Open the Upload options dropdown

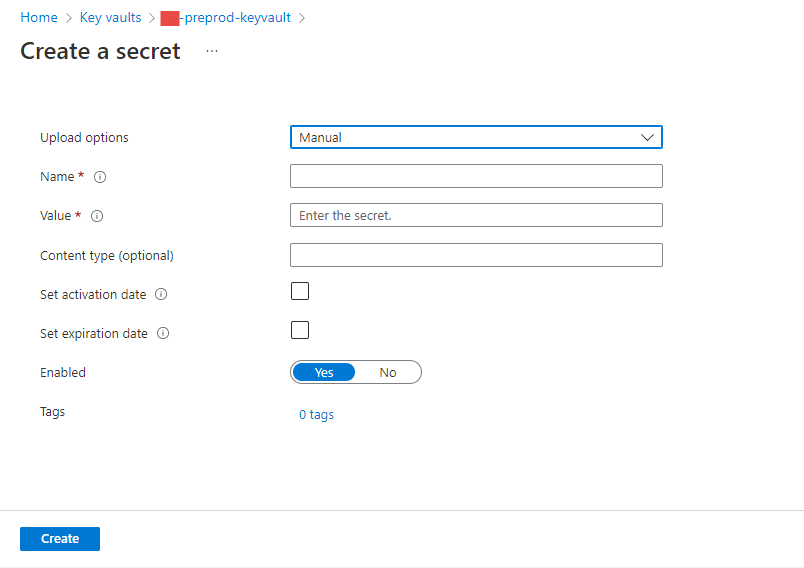(x=476, y=137)
